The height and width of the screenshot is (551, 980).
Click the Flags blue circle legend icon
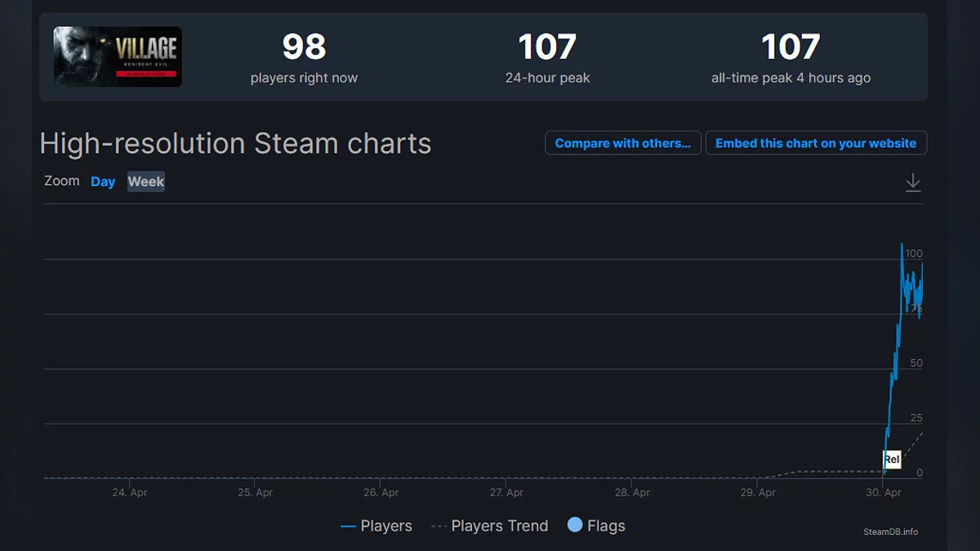tap(575, 525)
